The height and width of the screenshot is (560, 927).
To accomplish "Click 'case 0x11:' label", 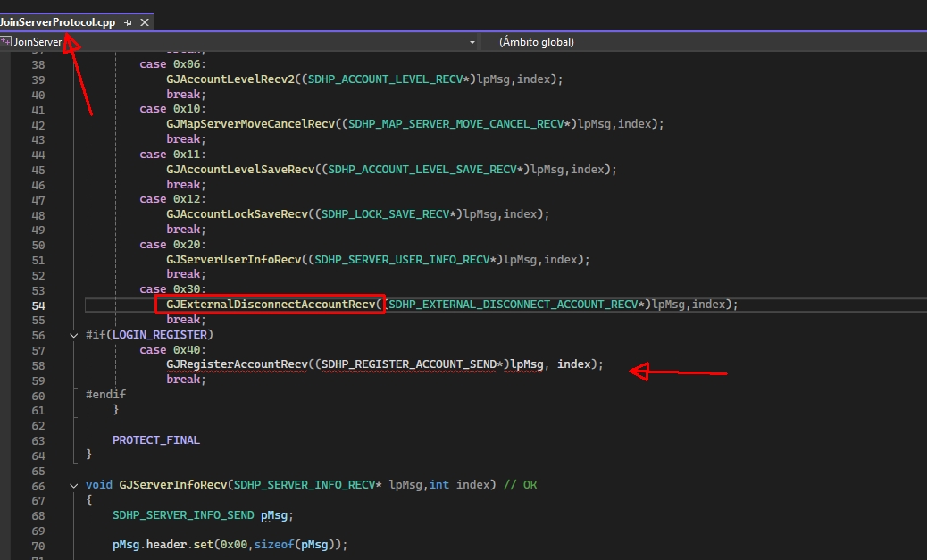I will click(172, 155).
